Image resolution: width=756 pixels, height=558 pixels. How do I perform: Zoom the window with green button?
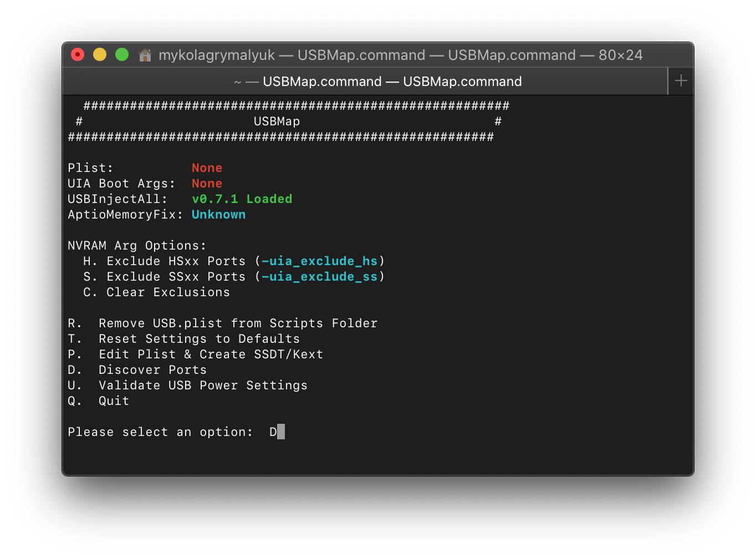(122, 54)
